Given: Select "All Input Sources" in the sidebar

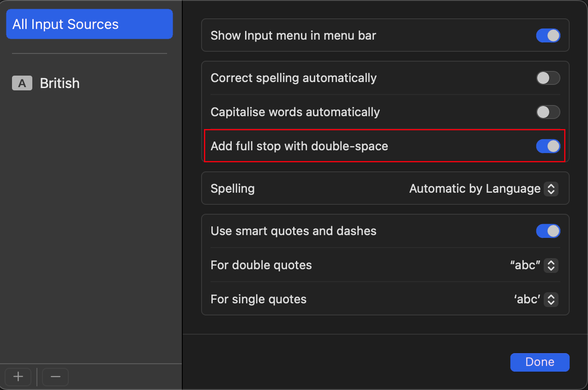Looking at the screenshot, I should click(89, 24).
